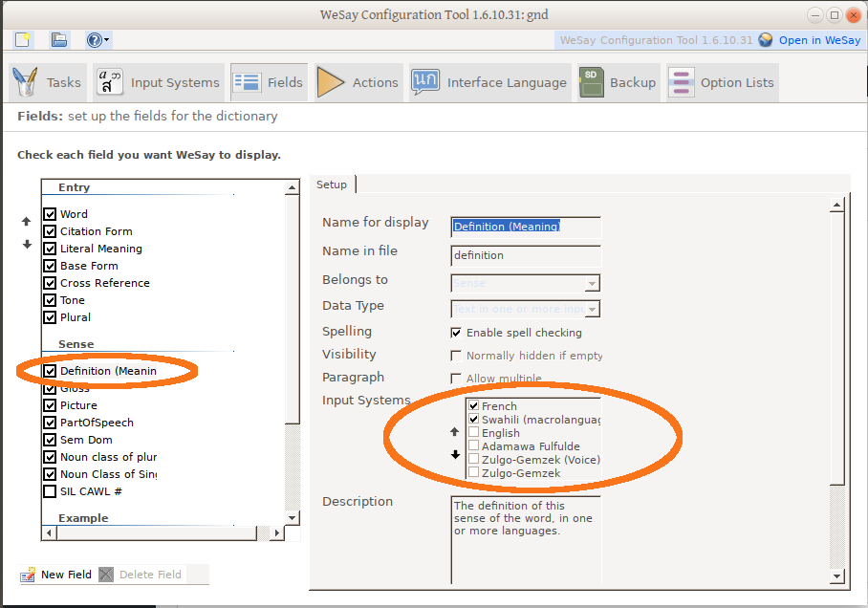Click the Name for display input
868x608 pixels.
(x=526, y=227)
